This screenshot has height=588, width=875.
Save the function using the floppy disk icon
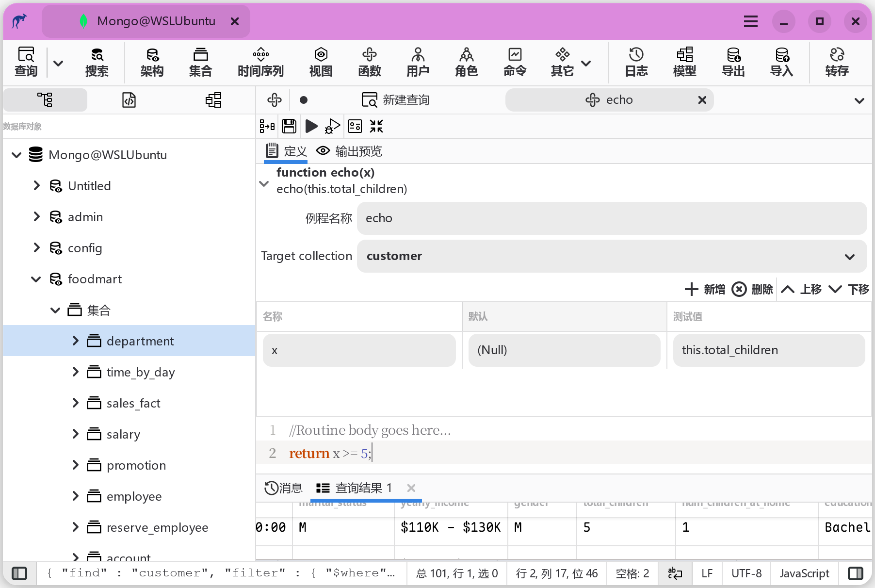point(289,126)
